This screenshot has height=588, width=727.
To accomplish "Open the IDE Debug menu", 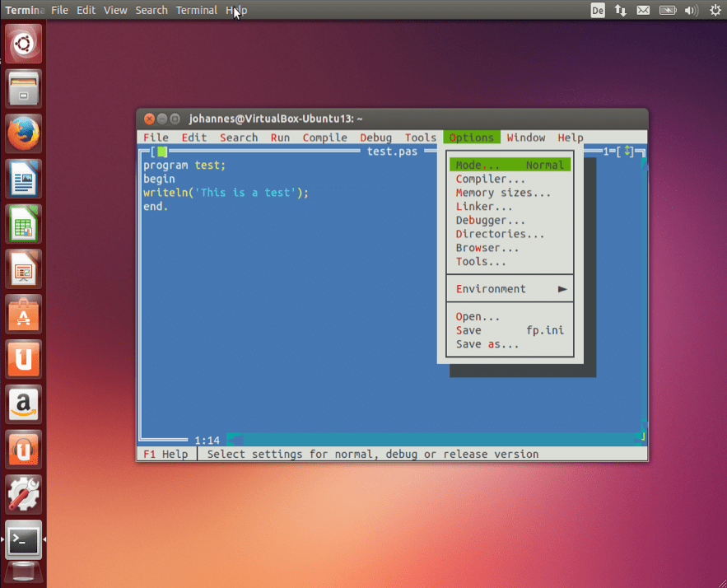I will (x=376, y=138).
